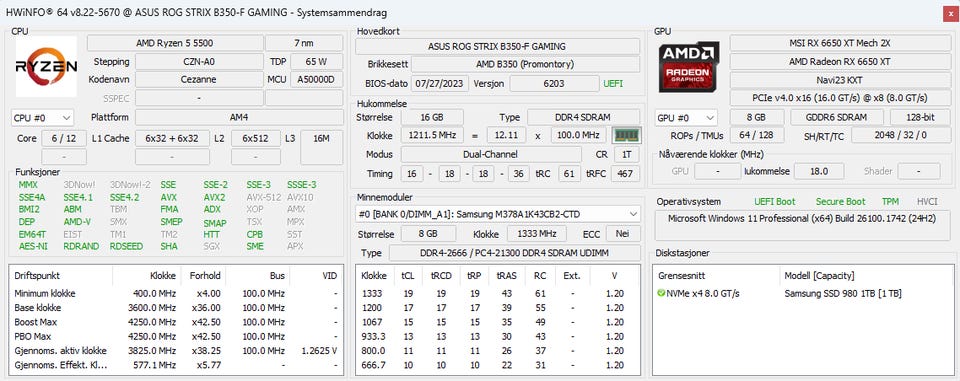This screenshot has height=381, width=960.
Task: Click the AMD B350 (Promontory) chipset field
Action: (525, 64)
